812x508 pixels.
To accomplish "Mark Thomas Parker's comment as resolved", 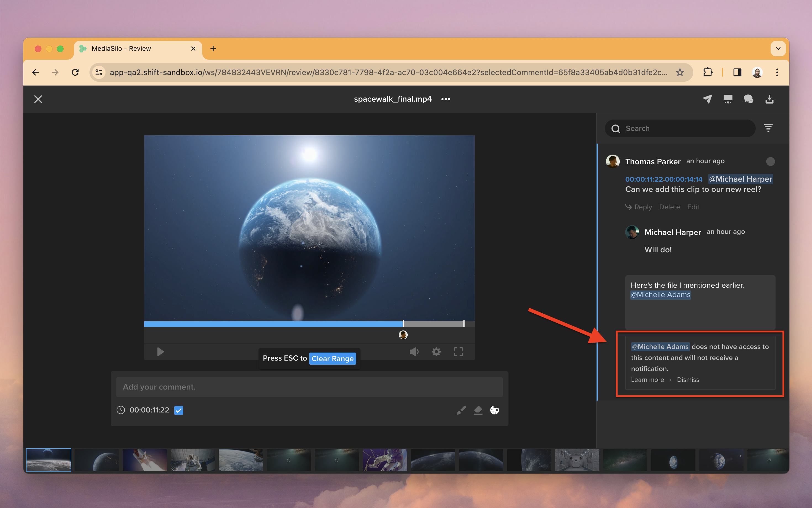I will point(770,162).
